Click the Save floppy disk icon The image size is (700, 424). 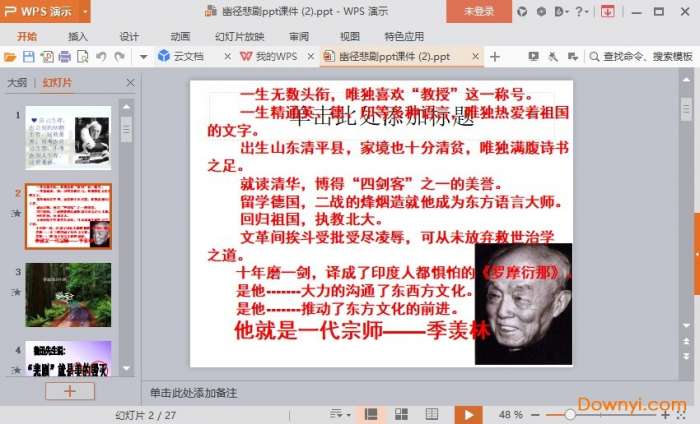click(29, 57)
